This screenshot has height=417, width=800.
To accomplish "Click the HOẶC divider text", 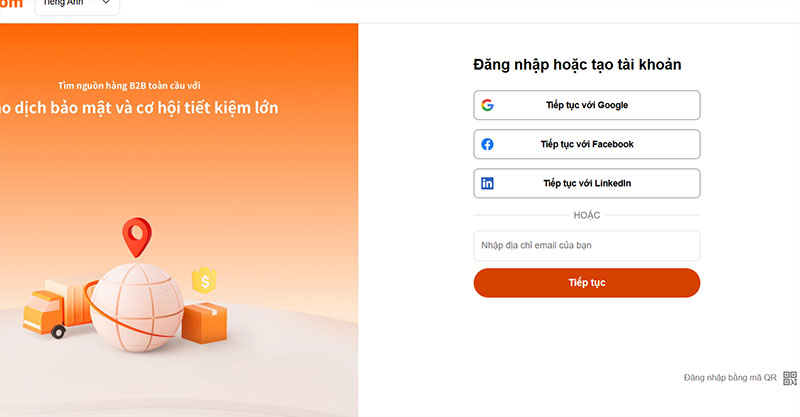I will 587,216.
